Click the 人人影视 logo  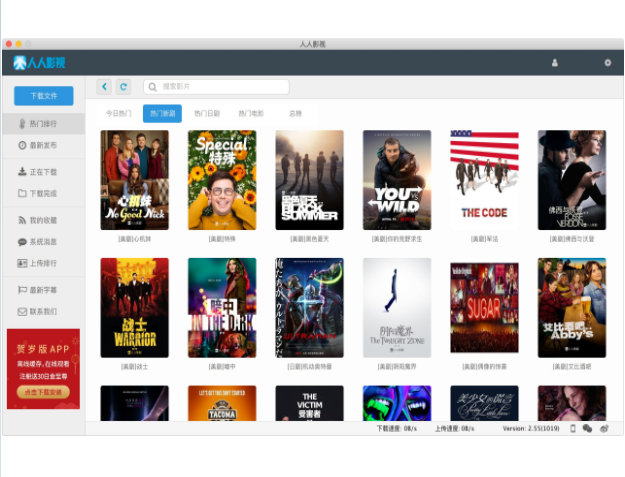click(x=39, y=63)
